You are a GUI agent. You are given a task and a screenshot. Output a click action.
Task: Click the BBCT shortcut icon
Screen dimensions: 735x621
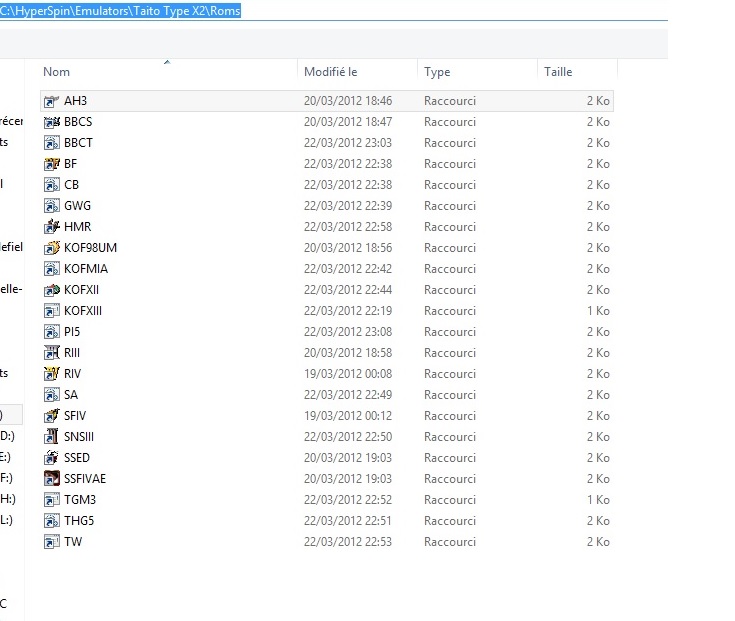[x=52, y=143]
